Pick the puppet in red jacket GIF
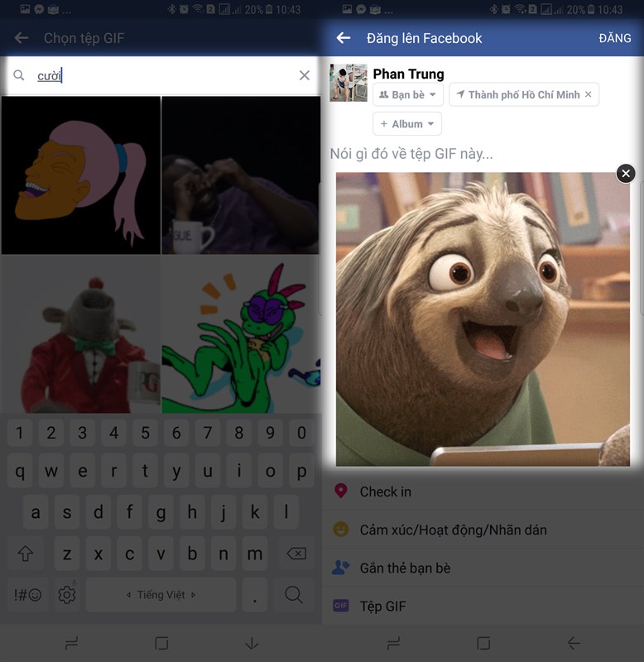This screenshot has height=662, width=644. pos(80,334)
